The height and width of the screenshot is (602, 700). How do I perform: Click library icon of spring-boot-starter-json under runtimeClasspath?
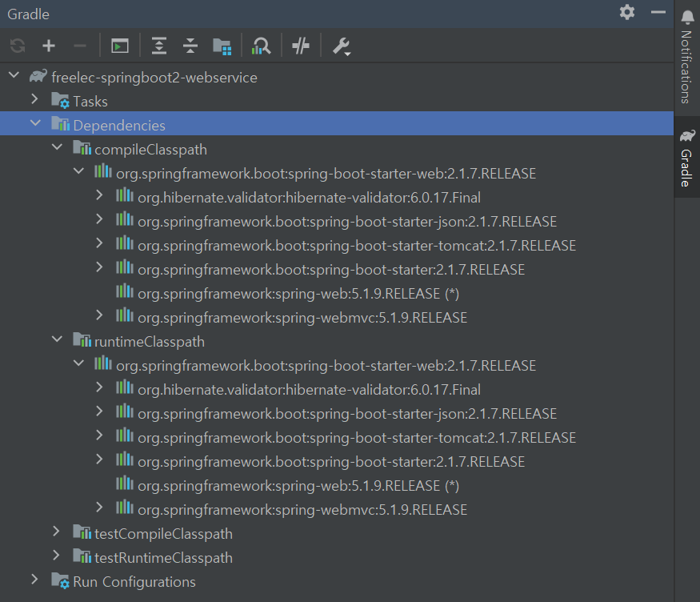pos(125,411)
